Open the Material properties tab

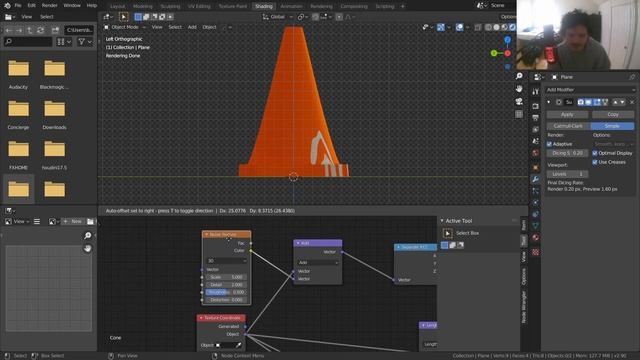[536, 238]
